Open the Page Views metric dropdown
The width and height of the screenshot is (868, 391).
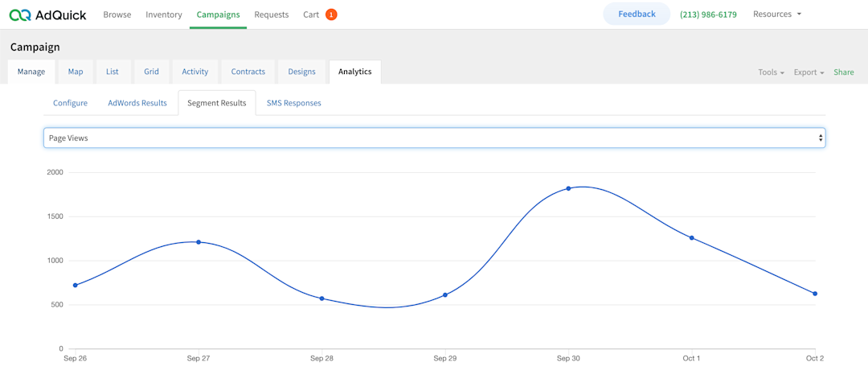point(434,138)
